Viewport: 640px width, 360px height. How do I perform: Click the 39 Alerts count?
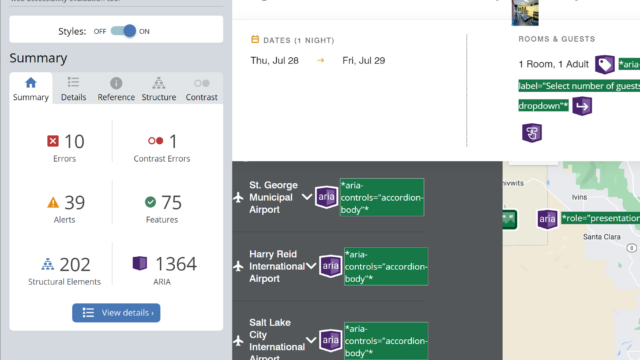(x=75, y=203)
